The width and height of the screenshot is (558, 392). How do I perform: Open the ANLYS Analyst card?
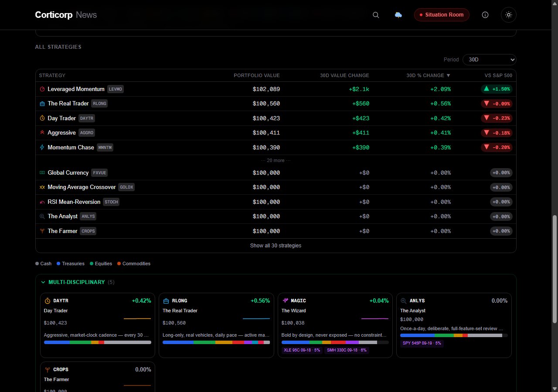[x=454, y=325]
